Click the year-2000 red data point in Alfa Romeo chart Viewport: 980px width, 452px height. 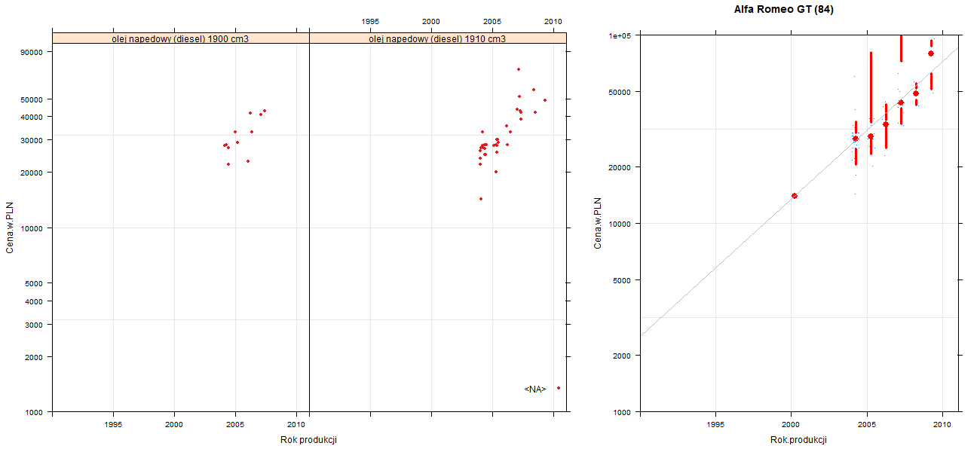click(795, 196)
